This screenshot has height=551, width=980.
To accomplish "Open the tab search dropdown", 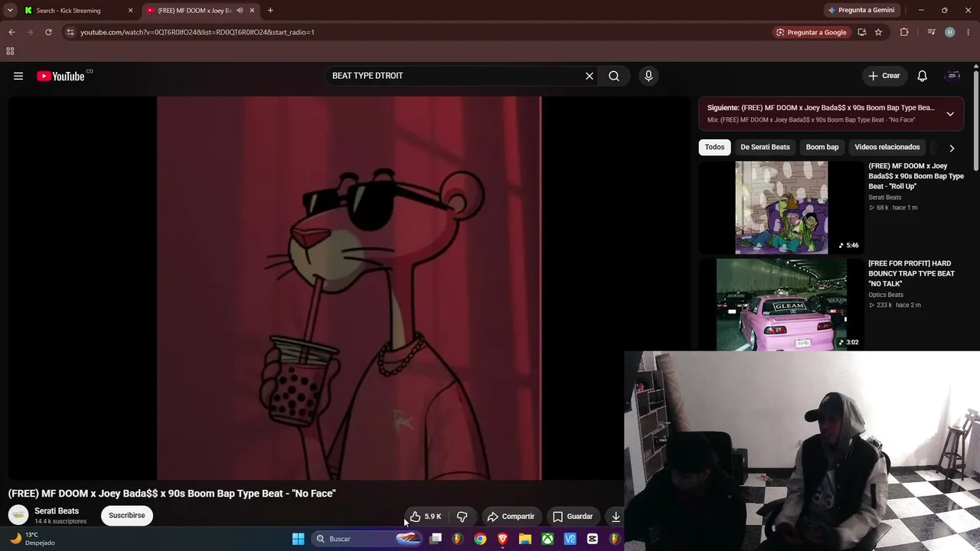I will tap(10, 11).
